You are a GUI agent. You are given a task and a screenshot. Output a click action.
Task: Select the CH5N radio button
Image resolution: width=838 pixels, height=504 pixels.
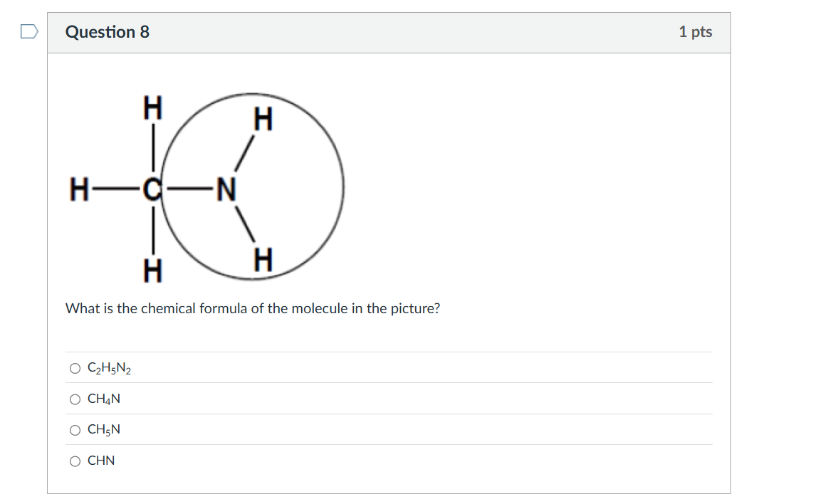coord(75,429)
